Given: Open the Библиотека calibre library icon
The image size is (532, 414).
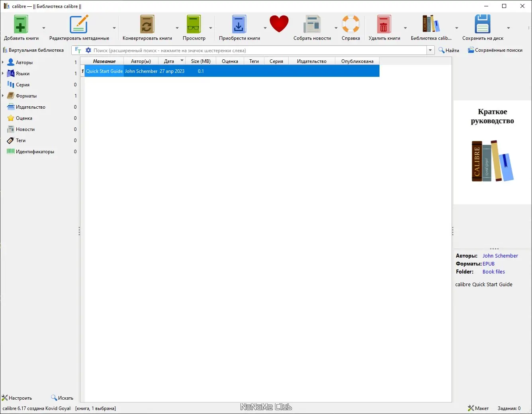Looking at the screenshot, I should pyautogui.click(x=431, y=24).
